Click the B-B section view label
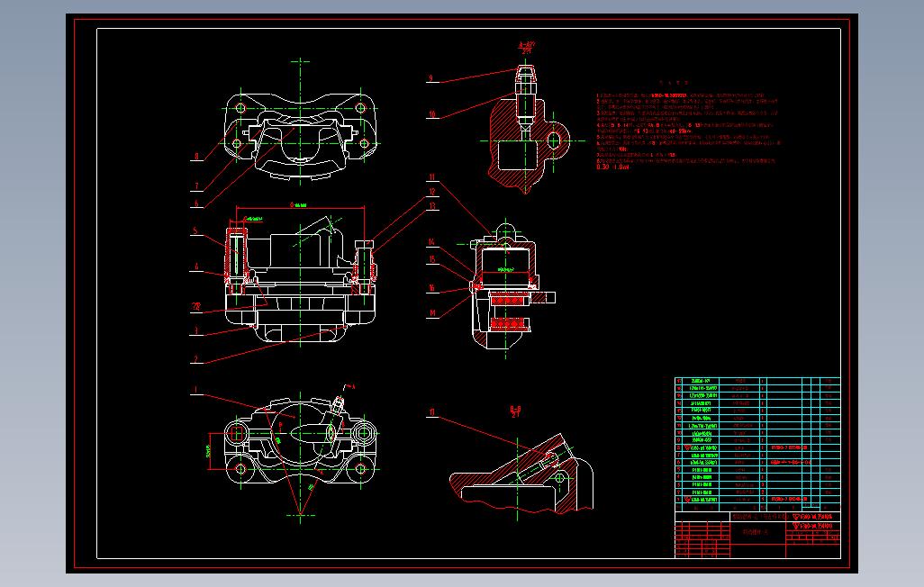 tap(516, 411)
